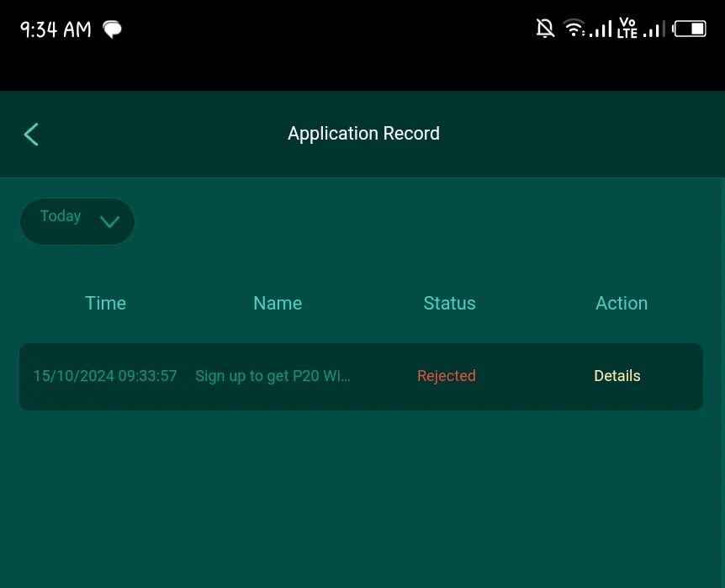Click the Name column header
The width and height of the screenshot is (725, 588).
point(278,303)
